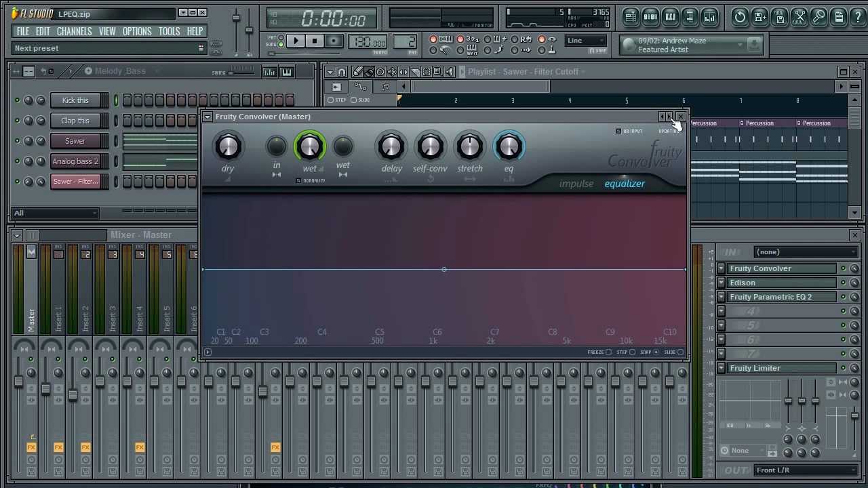Image resolution: width=868 pixels, height=488 pixels.
Task: Click the render-to-audio save icon
Action: (x=780, y=16)
